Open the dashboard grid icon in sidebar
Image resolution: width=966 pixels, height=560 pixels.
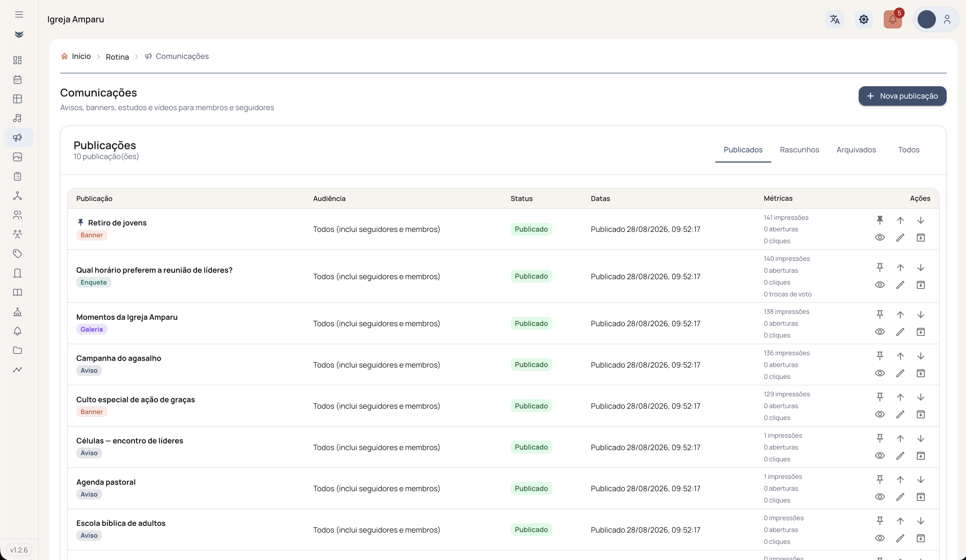tap(18, 60)
